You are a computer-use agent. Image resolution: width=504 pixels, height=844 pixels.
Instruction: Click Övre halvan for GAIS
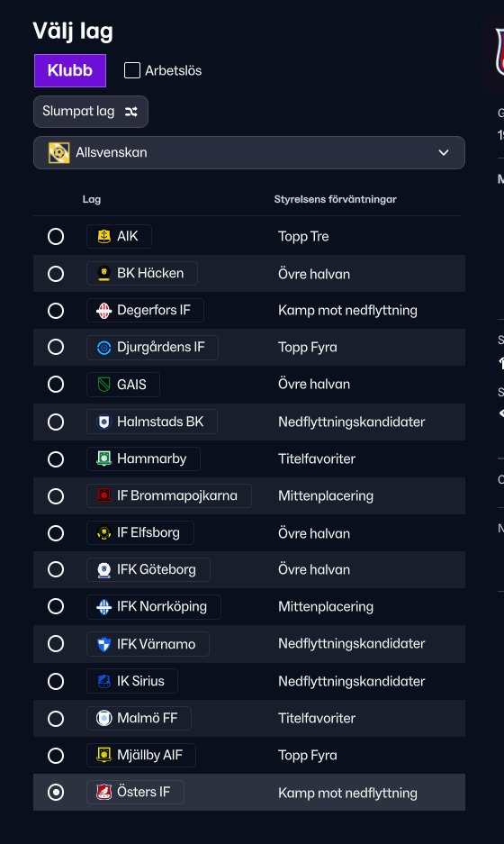pyautogui.click(x=314, y=385)
